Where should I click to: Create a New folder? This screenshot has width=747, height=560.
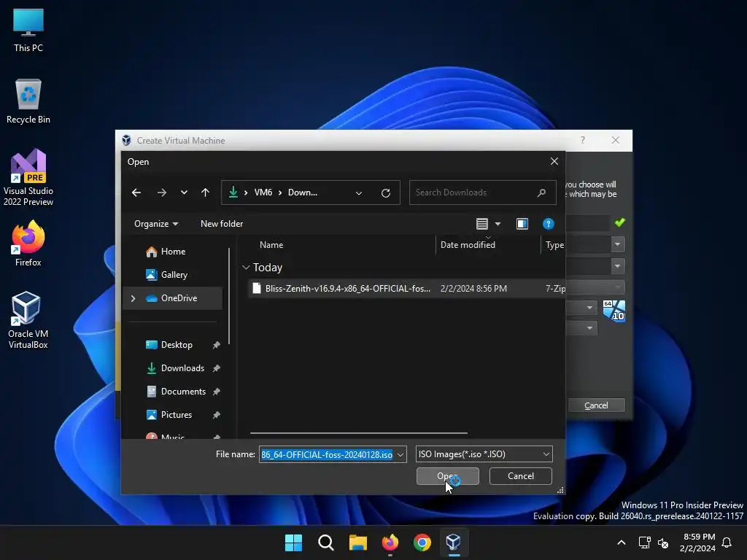pyautogui.click(x=222, y=223)
